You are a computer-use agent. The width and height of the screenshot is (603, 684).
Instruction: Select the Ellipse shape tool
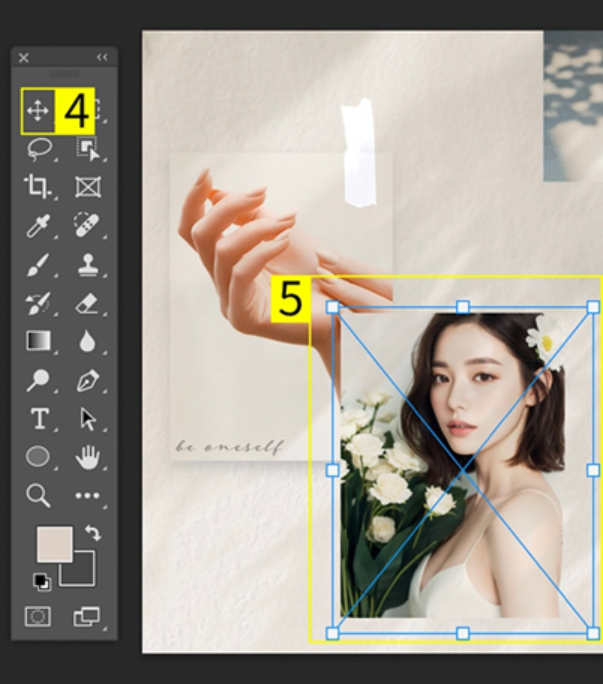(38, 457)
